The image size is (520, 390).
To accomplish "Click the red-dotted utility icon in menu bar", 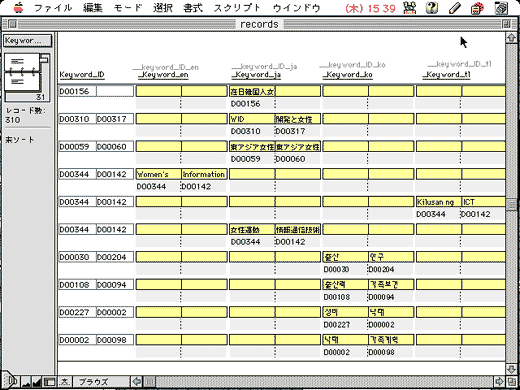I will 477,8.
